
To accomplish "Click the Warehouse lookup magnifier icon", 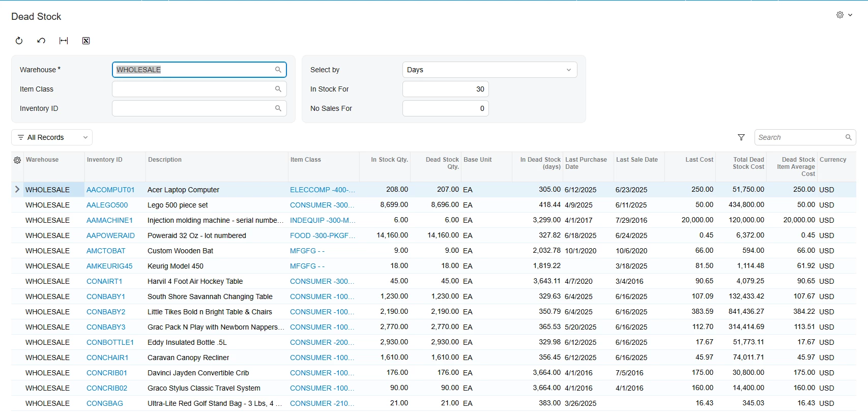I will point(278,70).
